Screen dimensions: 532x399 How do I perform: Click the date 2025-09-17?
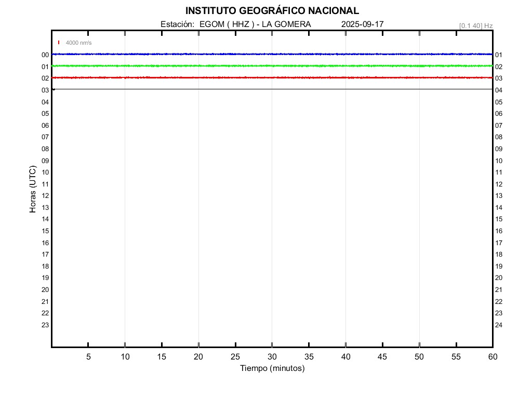pos(362,24)
